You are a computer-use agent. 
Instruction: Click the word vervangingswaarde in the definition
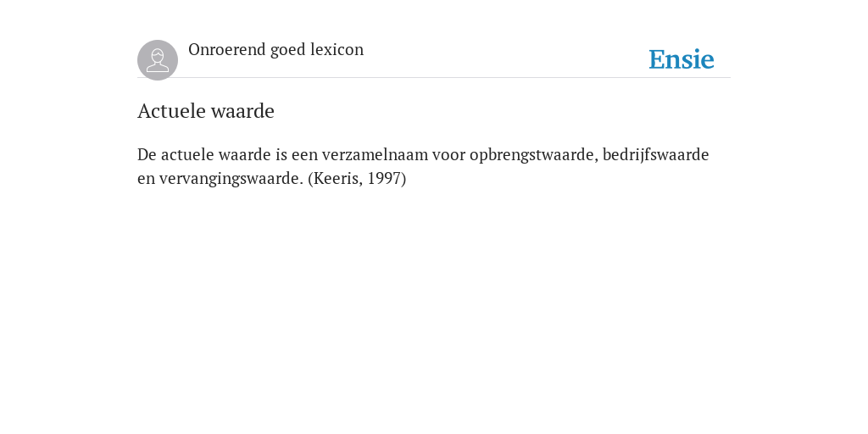pos(231,179)
